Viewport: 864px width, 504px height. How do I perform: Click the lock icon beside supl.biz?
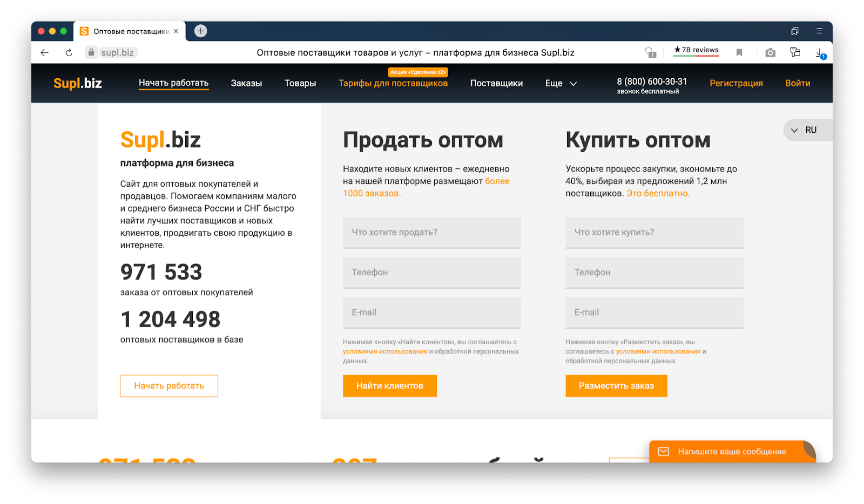pyautogui.click(x=91, y=52)
